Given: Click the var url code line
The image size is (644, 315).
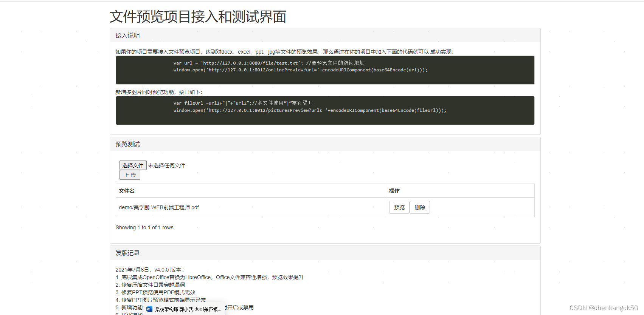Looking at the screenshot, I should click(x=268, y=63).
